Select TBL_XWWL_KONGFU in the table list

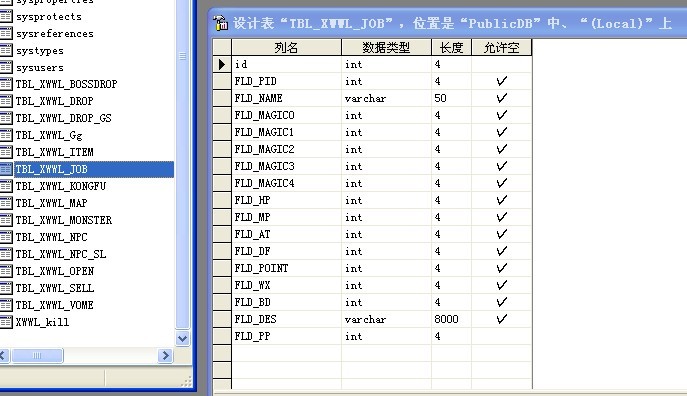coord(61,186)
